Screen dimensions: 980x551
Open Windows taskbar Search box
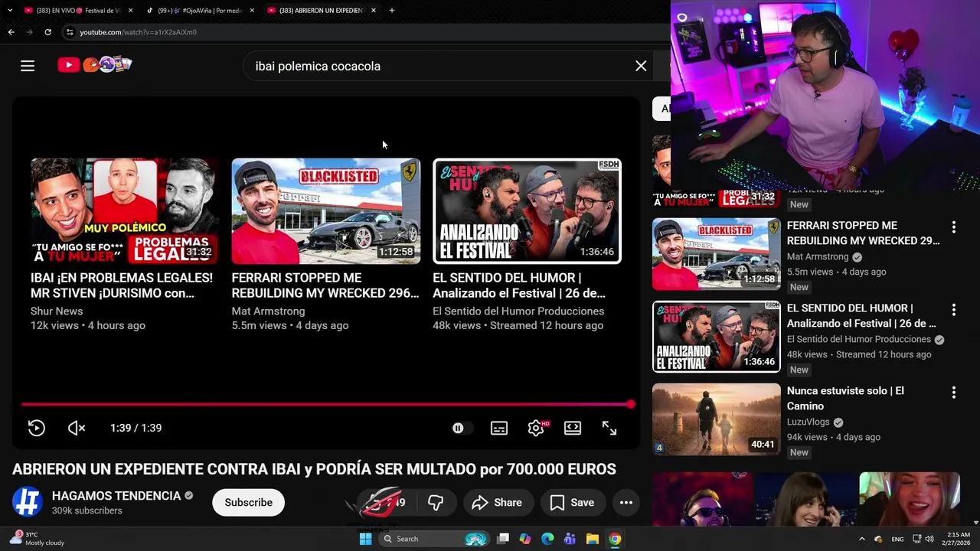435,539
